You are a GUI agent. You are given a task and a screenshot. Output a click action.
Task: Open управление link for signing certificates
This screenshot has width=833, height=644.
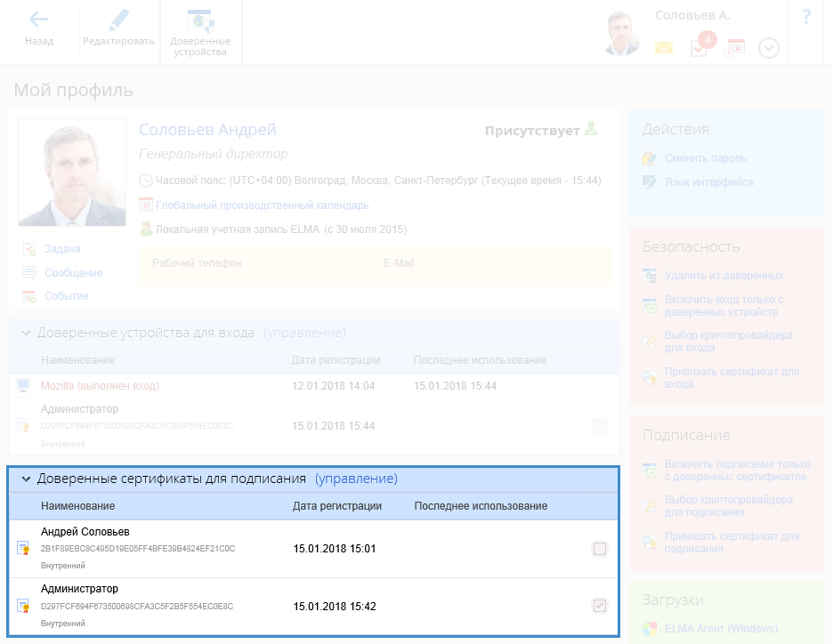tap(356, 479)
